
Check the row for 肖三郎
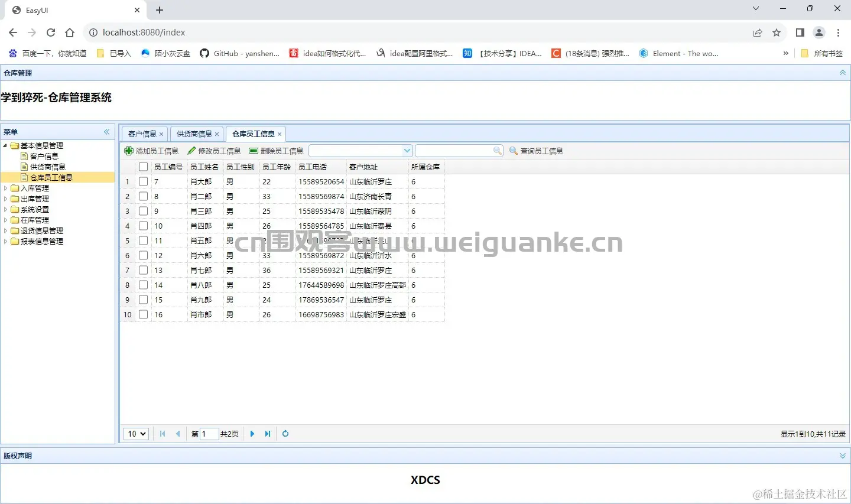click(x=143, y=211)
